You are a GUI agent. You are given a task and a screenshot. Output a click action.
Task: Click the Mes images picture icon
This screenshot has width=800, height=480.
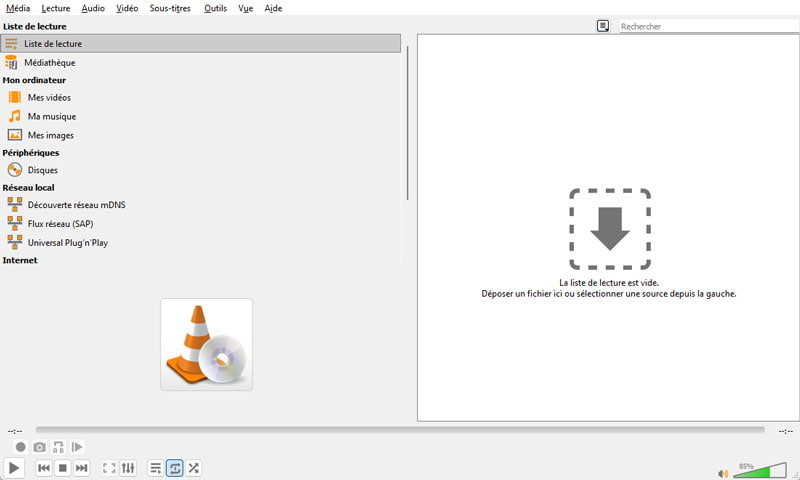[15, 135]
